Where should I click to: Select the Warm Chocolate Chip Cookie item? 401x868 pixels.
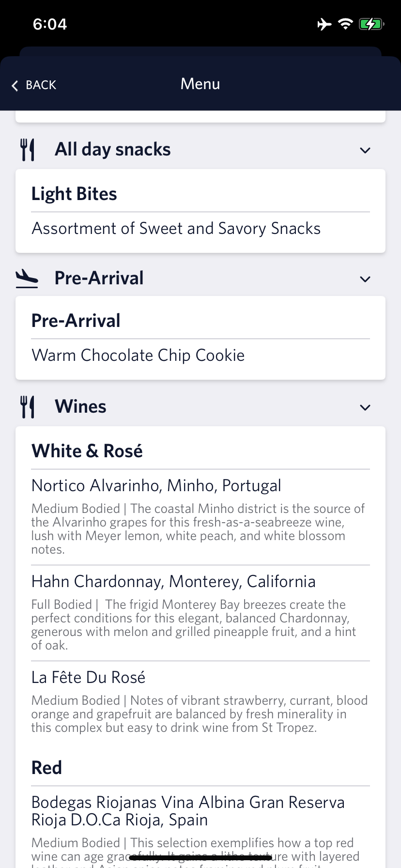138,355
